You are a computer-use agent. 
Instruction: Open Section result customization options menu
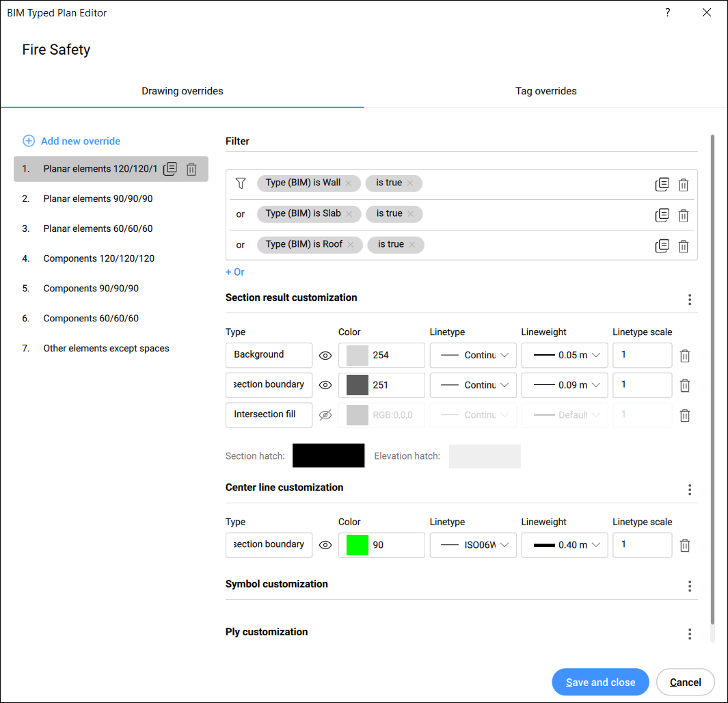tap(690, 300)
